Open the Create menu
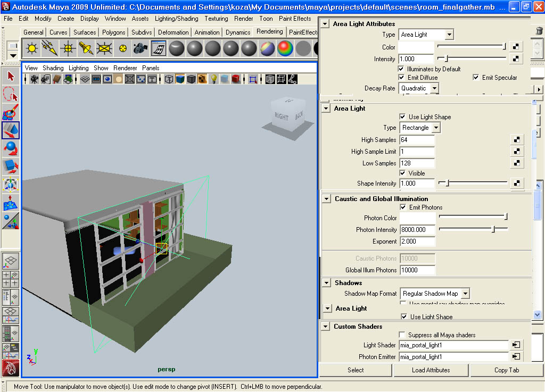This screenshot has height=392, width=545. tap(65, 19)
